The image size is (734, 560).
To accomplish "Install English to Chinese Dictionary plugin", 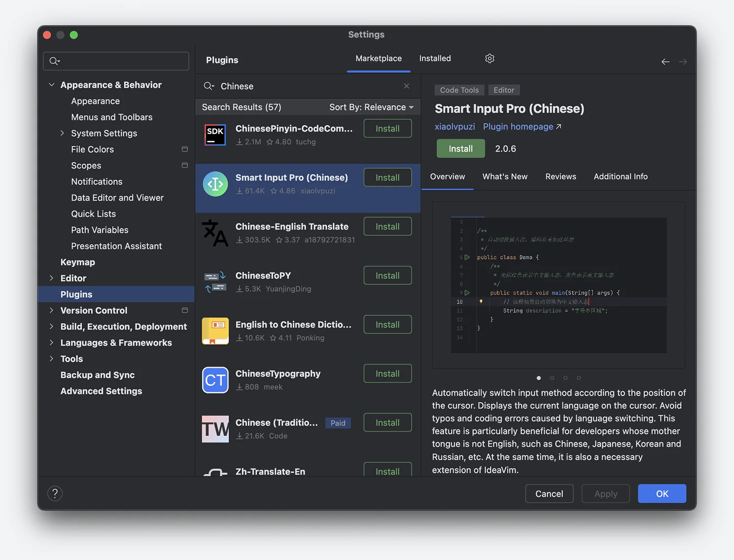I will (x=388, y=324).
